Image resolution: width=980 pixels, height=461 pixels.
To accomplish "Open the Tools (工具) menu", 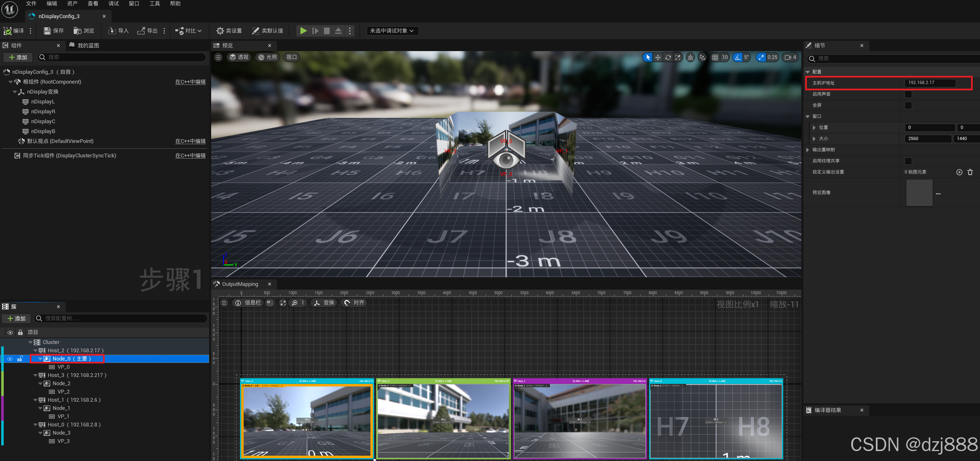I will point(154,4).
